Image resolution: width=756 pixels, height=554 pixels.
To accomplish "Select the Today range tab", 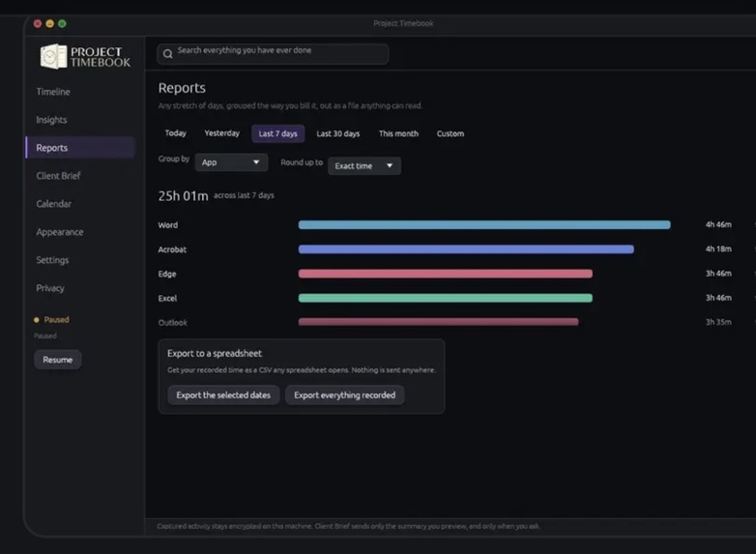I will coord(176,133).
